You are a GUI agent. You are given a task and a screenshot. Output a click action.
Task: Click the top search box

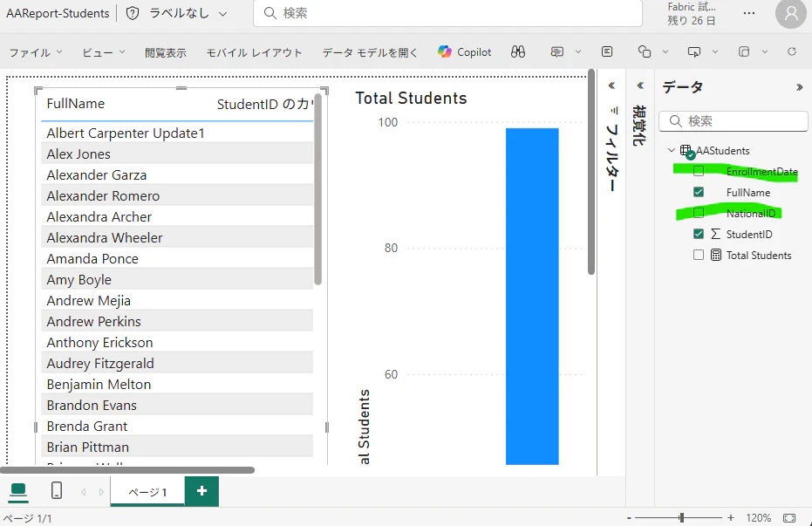click(447, 13)
